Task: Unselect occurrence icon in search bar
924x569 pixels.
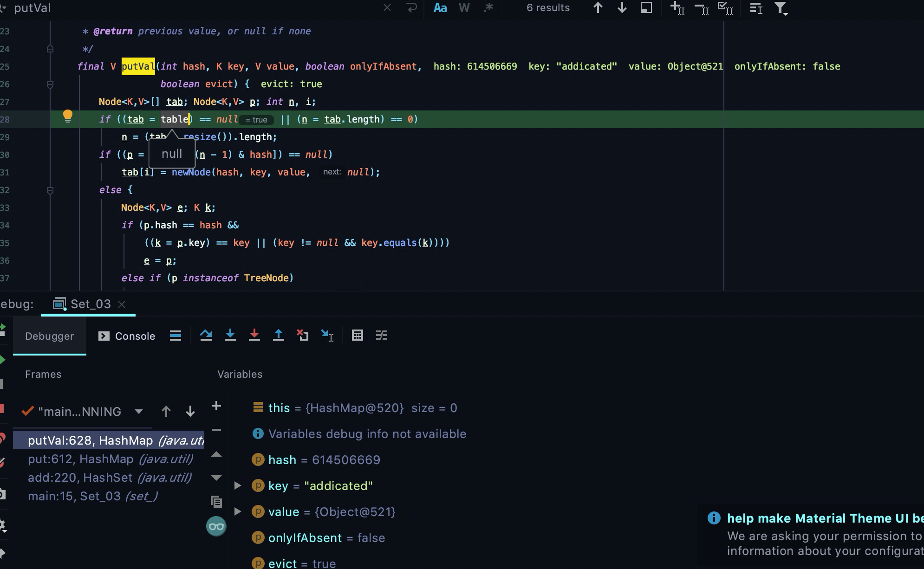Action: click(x=702, y=8)
